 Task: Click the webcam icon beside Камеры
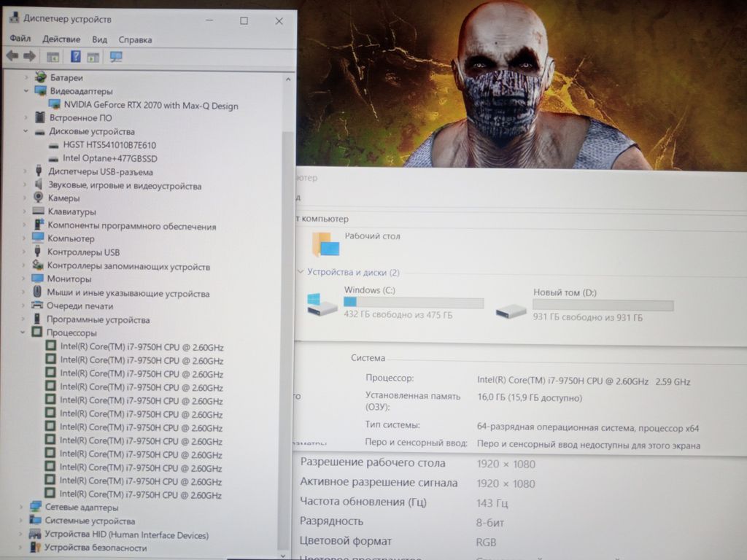[x=38, y=198]
